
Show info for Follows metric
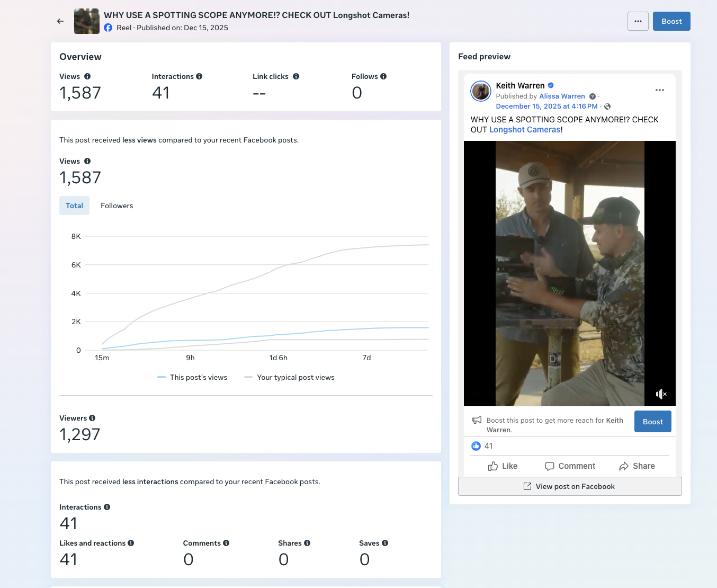coord(383,76)
